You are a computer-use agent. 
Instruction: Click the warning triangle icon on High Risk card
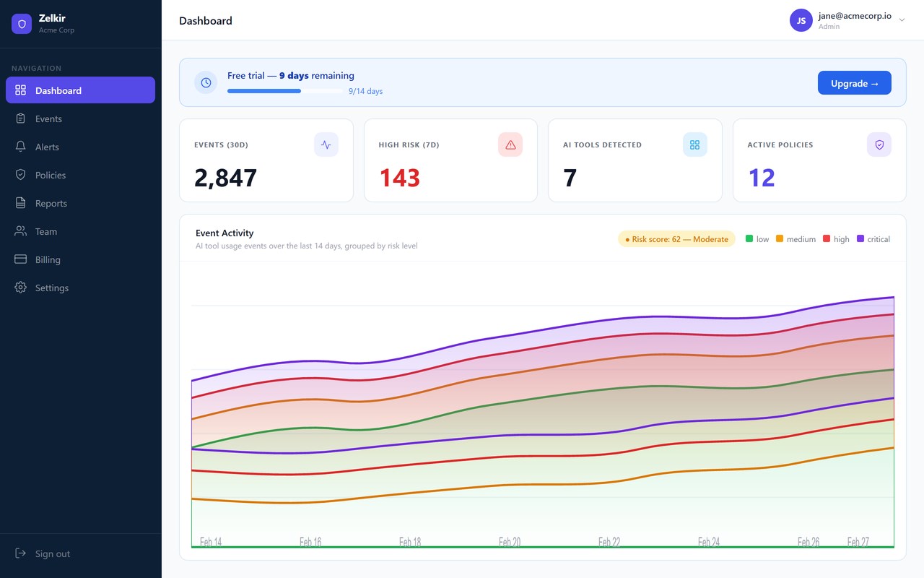[x=510, y=144]
